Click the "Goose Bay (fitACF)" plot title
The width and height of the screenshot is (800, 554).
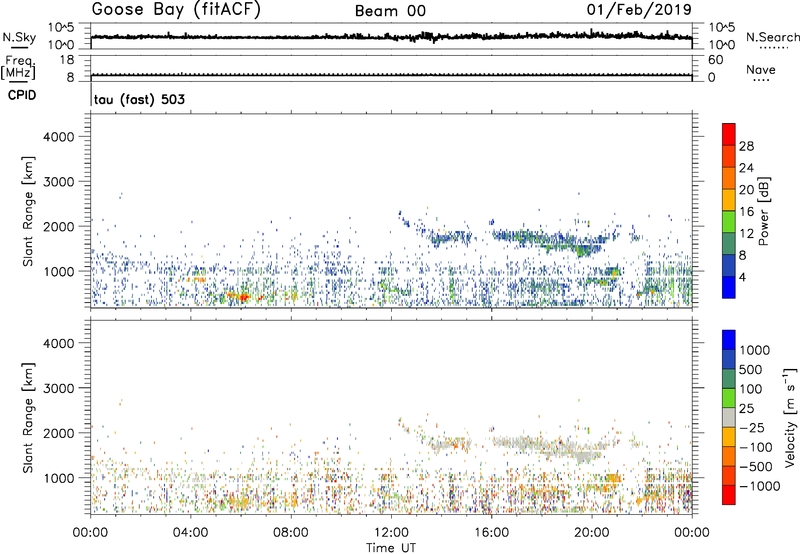point(176,9)
